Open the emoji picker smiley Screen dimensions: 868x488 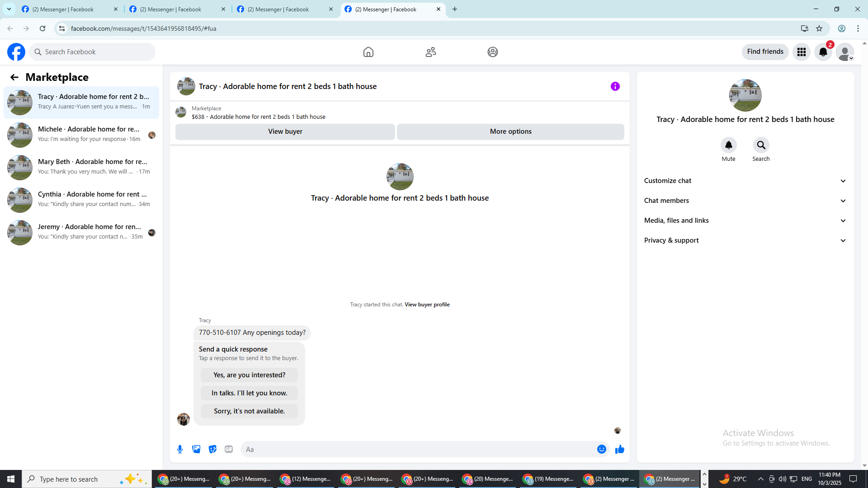coord(602,449)
